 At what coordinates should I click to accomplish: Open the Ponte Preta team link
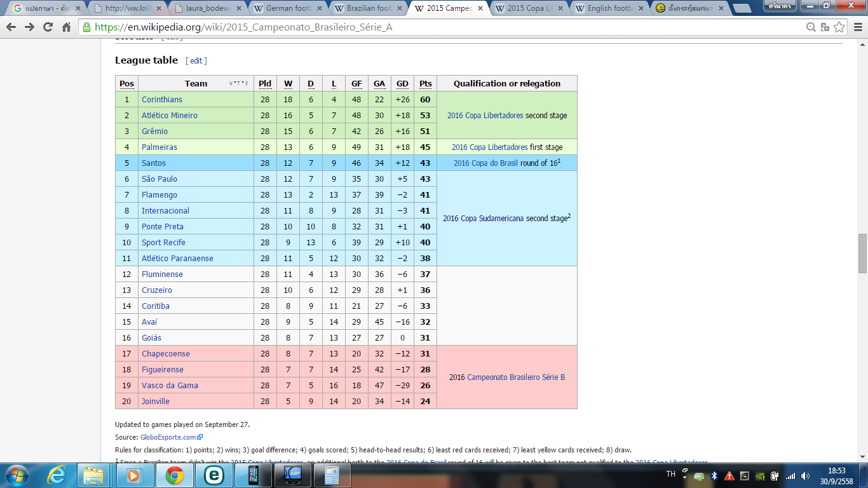(x=163, y=226)
